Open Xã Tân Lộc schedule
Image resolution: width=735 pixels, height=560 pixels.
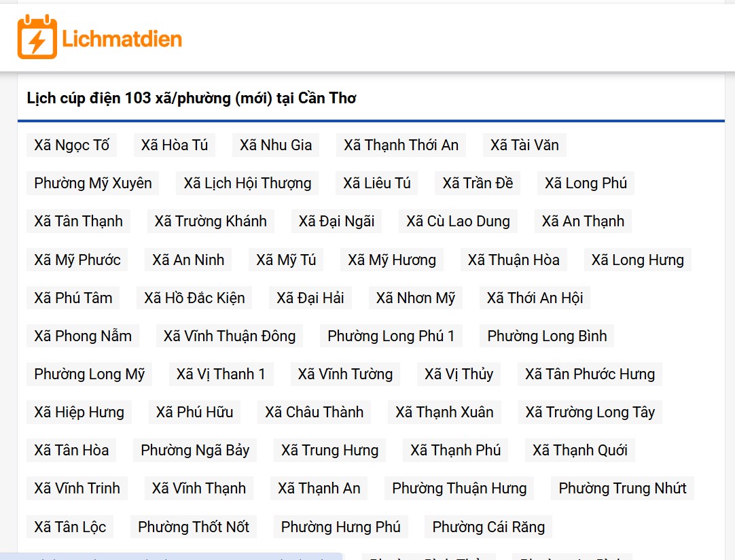(70, 527)
